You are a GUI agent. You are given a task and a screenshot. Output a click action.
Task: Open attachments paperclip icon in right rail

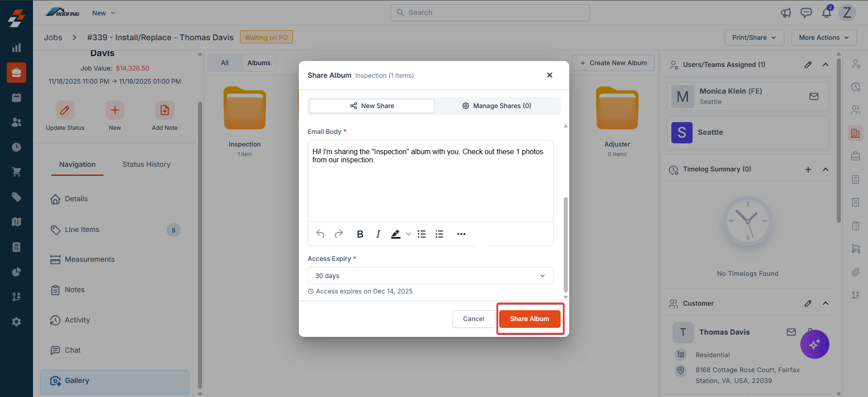(855, 272)
